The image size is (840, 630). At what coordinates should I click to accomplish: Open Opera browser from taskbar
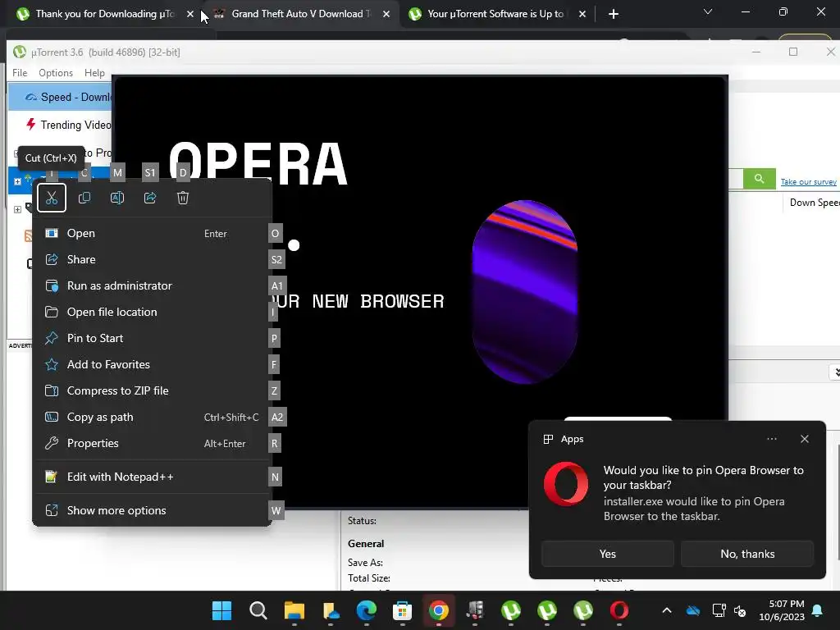(x=619, y=610)
